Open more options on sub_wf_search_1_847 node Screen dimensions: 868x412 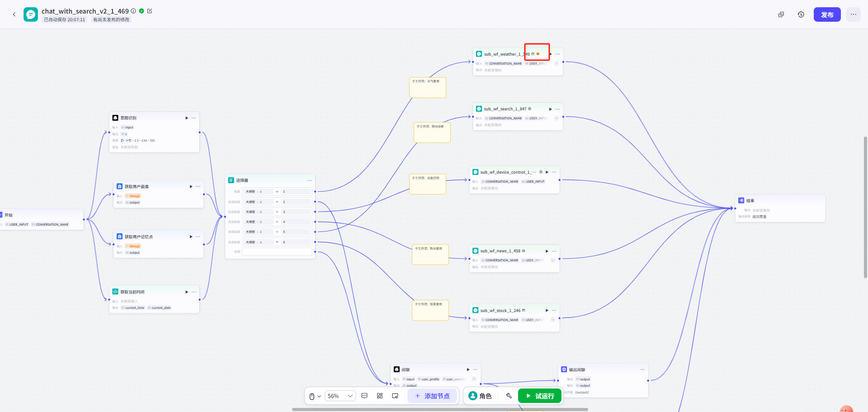click(x=557, y=109)
